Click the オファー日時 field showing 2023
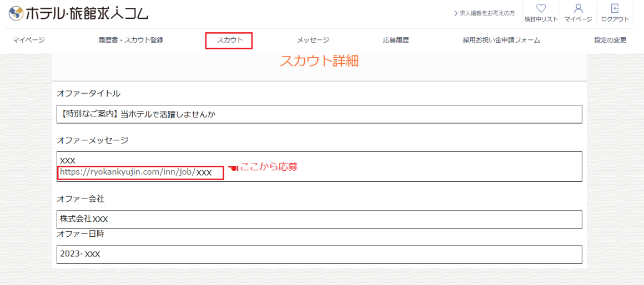This screenshot has height=285, width=644. [319, 255]
